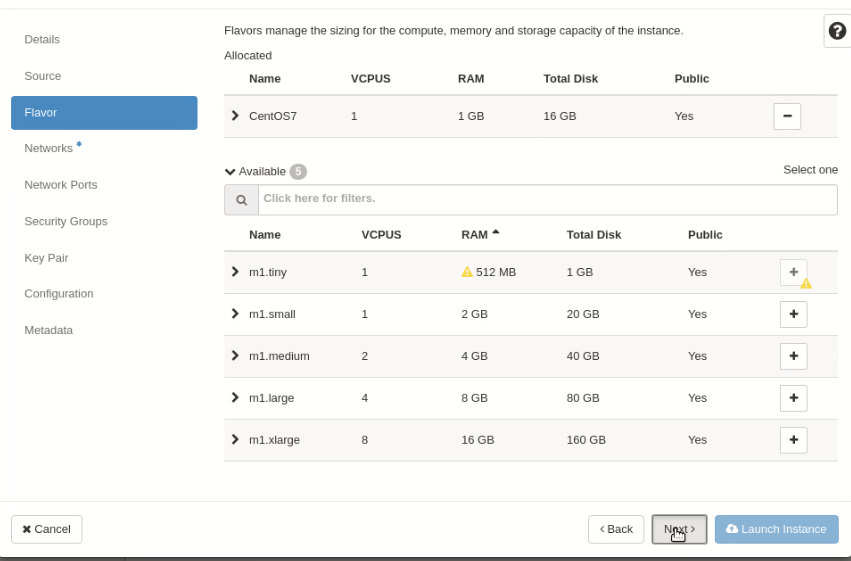Viewport: 851px width, 561px height.
Task: Click the Launch Instance button
Action: pyautogui.click(x=777, y=529)
